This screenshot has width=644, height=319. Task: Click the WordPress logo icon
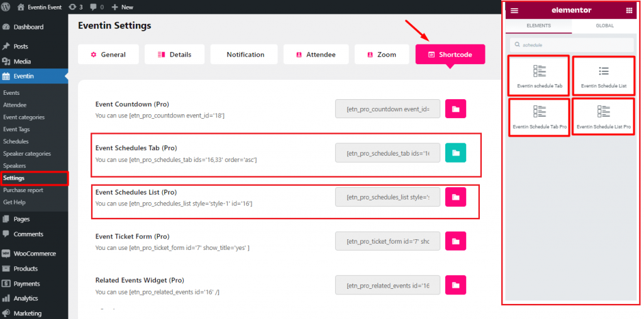(6, 7)
